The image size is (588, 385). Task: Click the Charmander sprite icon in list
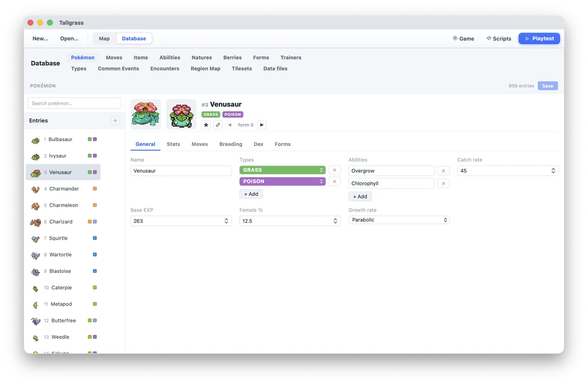[36, 190]
